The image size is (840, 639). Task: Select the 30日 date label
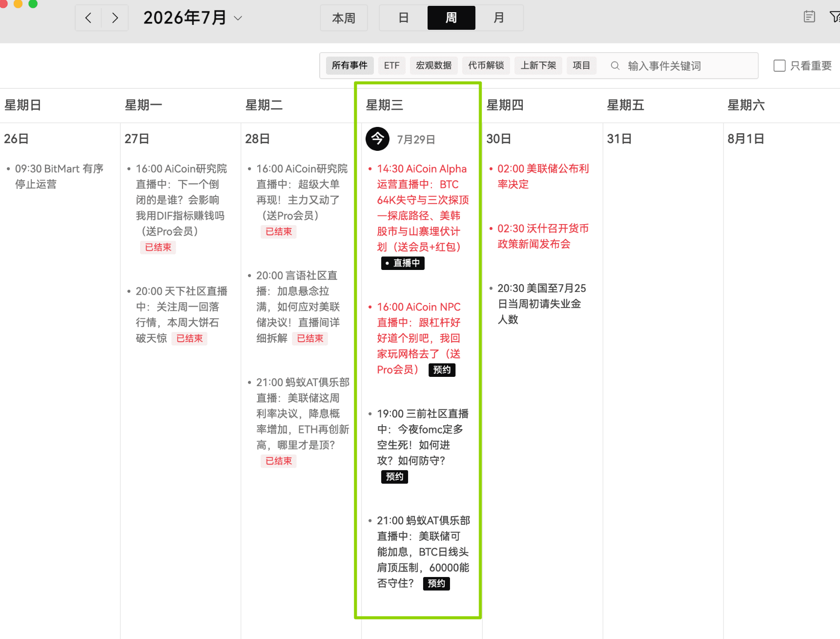point(498,139)
